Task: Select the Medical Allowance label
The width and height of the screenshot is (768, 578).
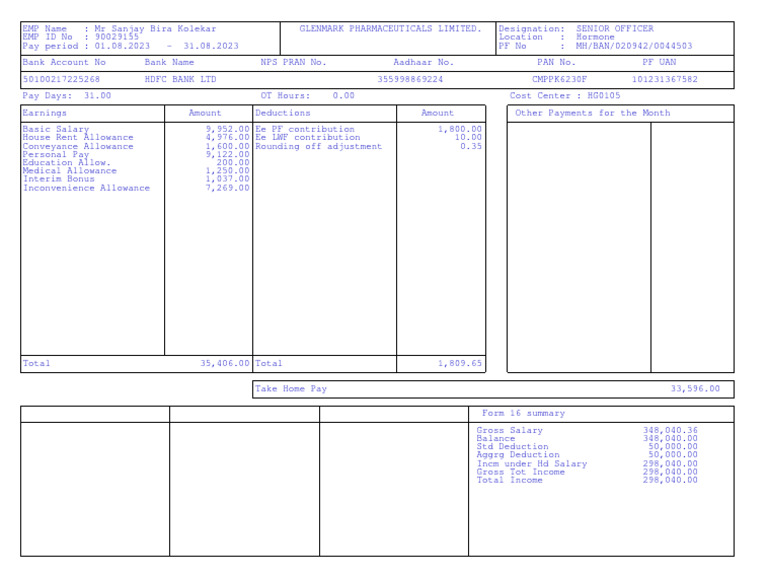Action: point(70,171)
